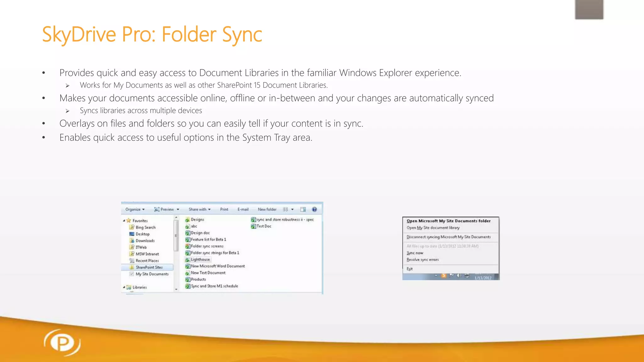Click the Desktop icon in Favorites

point(132,234)
